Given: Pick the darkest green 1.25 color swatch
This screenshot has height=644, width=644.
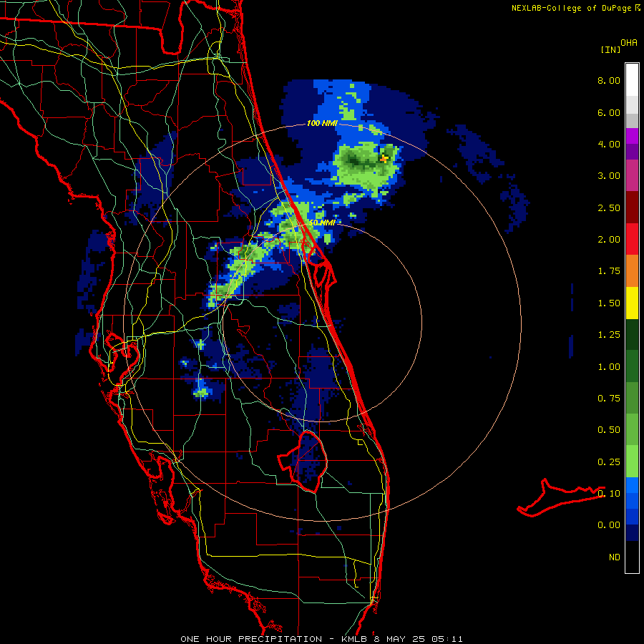Looking at the screenshot, I should point(632,335).
